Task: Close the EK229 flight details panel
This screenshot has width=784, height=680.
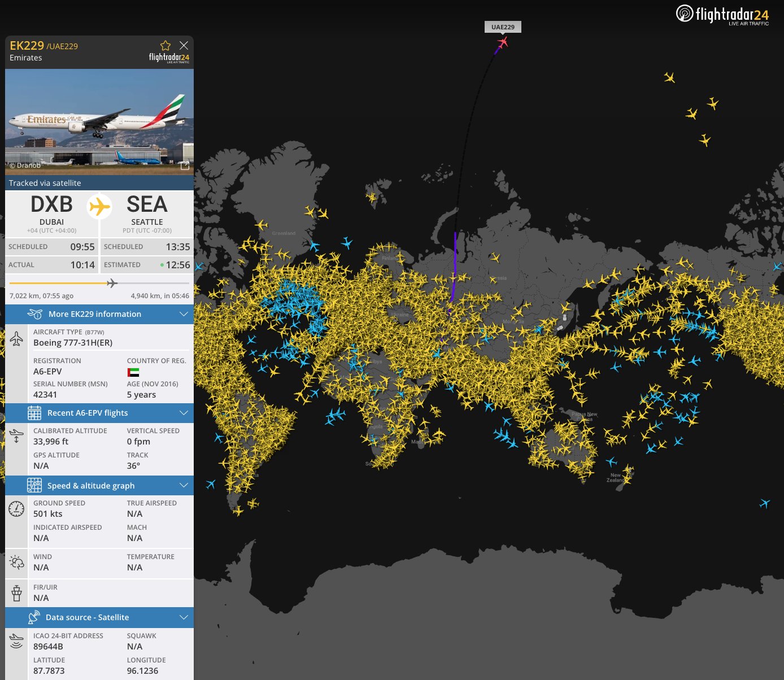Action: [184, 46]
